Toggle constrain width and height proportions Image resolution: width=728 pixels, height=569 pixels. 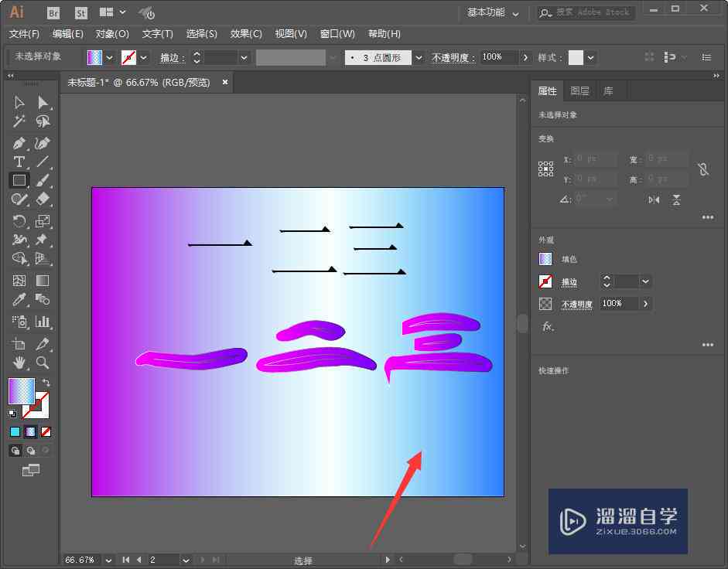point(703,169)
